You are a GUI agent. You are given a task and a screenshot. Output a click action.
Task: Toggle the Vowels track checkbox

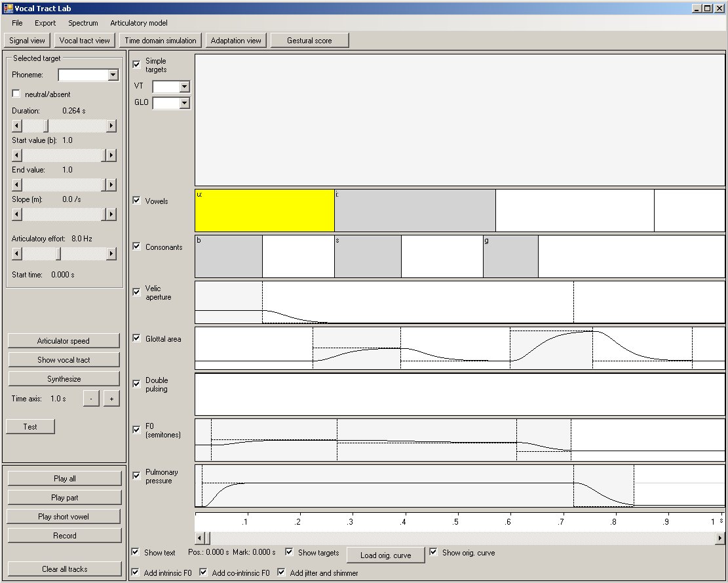[137, 201]
